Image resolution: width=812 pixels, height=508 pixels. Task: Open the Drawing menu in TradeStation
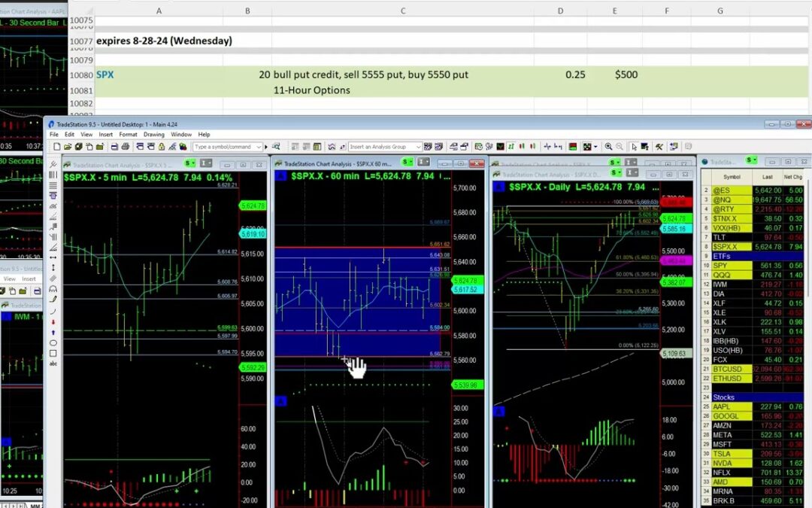(154, 134)
